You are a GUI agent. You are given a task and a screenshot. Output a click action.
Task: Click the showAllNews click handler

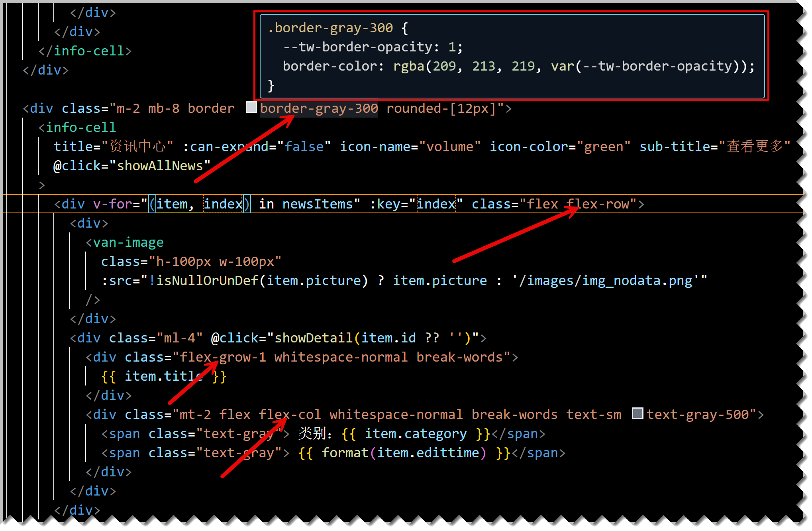[x=160, y=166]
